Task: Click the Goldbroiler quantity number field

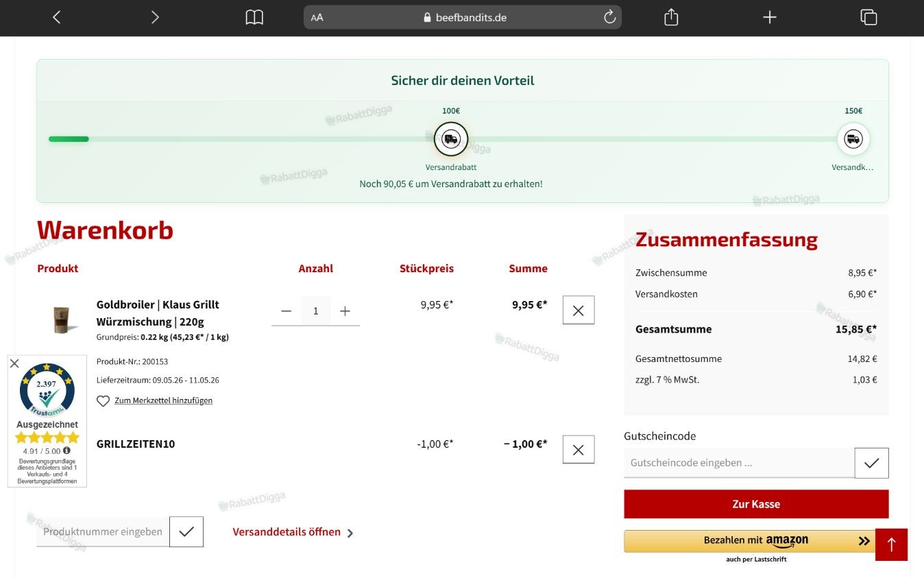Action: tap(315, 311)
